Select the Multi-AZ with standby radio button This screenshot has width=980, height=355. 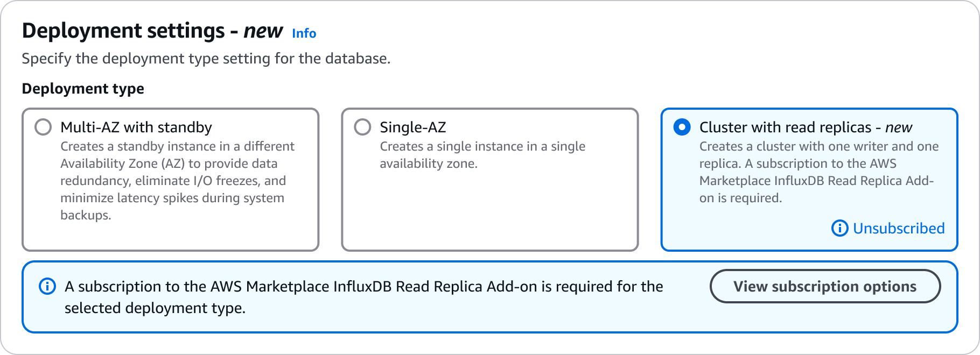(42, 127)
